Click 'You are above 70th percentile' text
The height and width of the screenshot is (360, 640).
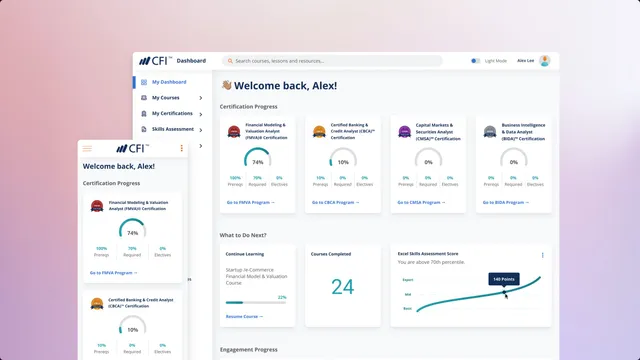pyautogui.click(x=431, y=262)
